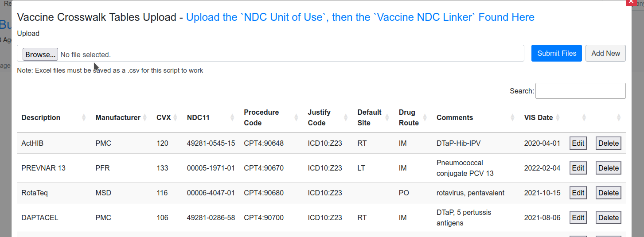Delete the PREVNAR 13 vaccine row
Viewport: 644px width, 237px height.
[608, 168]
